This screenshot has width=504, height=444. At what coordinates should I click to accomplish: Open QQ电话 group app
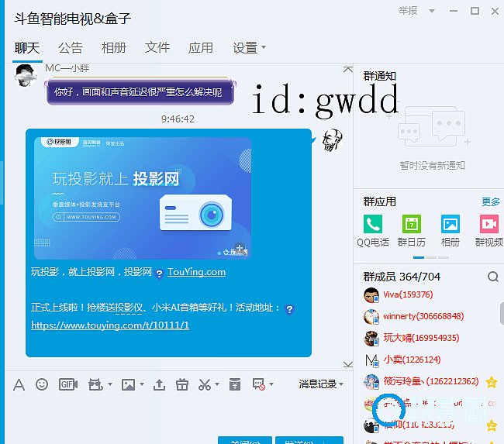point(373,231)
